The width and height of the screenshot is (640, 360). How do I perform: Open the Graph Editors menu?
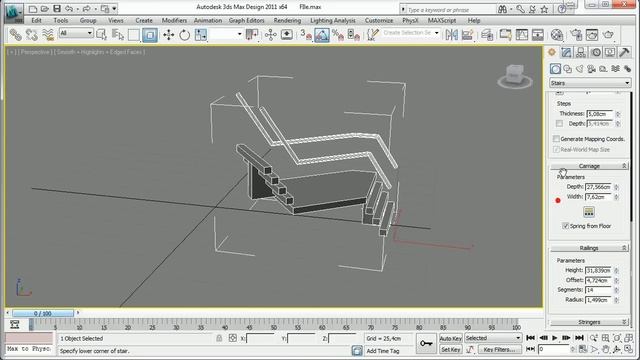pyautogui.click(x=246, y=20)
